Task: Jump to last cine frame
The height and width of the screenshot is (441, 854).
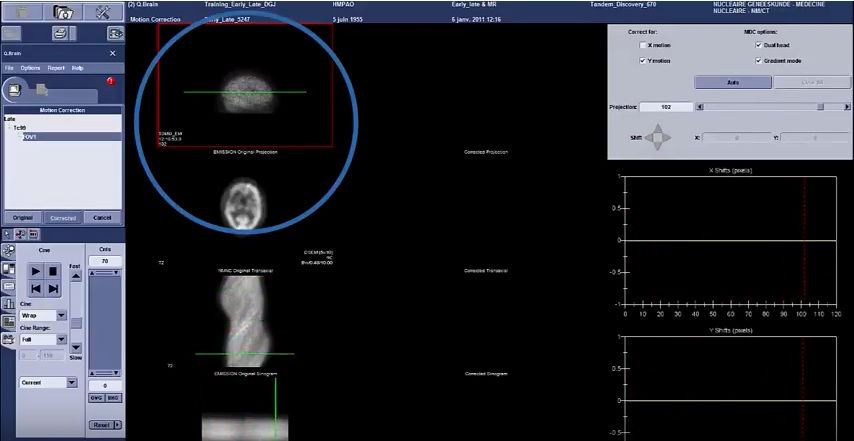Action: [53, 288]
